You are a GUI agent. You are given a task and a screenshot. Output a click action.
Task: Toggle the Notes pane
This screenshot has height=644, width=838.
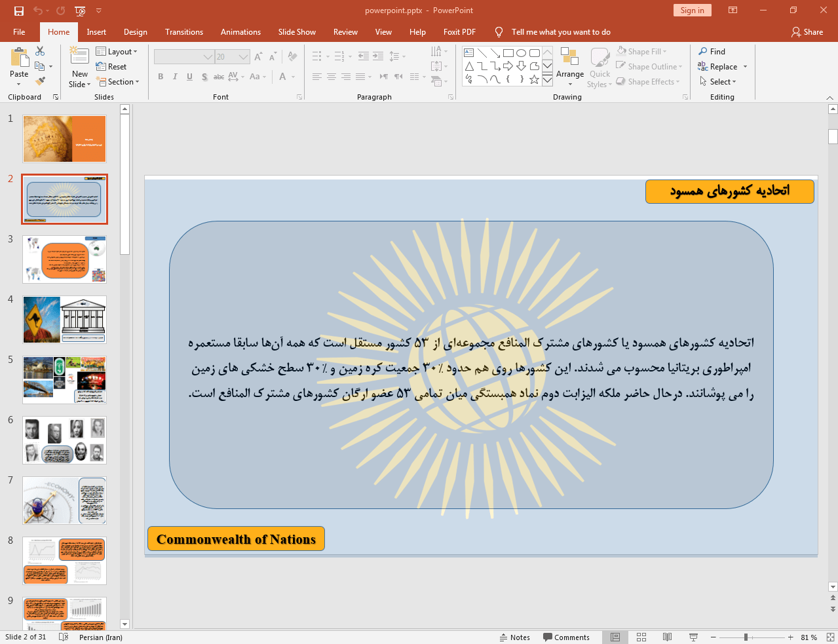(x=515, y=637)
